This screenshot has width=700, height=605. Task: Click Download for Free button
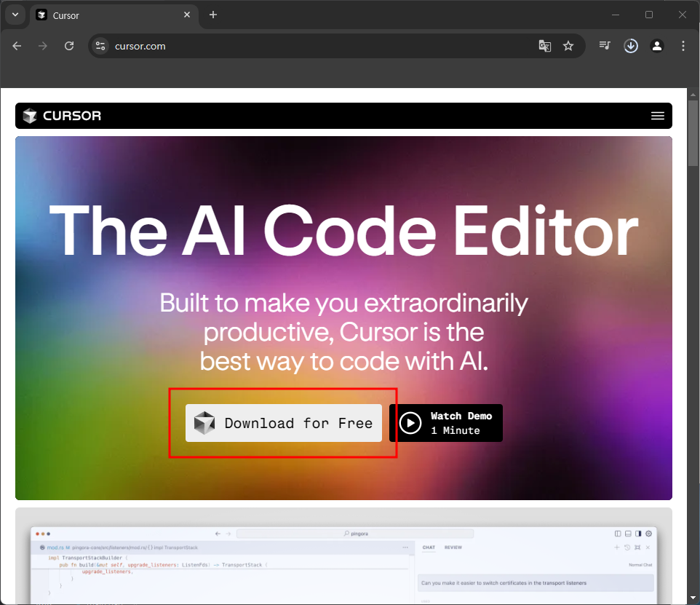point(284,423)
